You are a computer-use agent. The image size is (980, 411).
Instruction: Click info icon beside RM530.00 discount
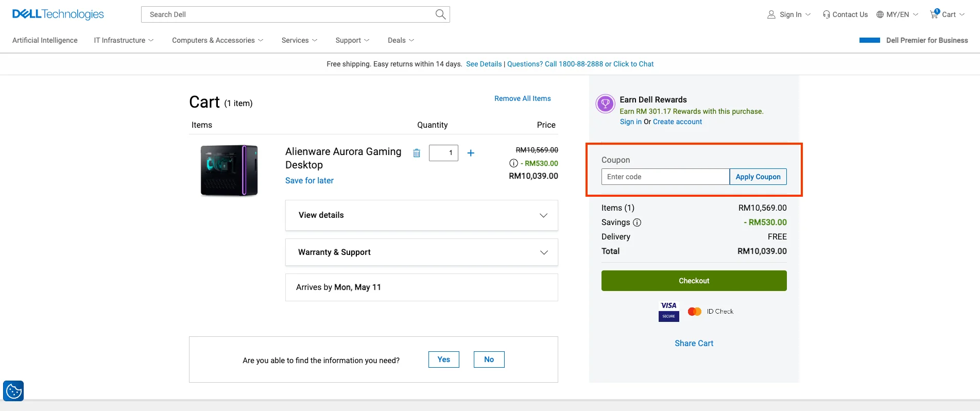(513, 163)
